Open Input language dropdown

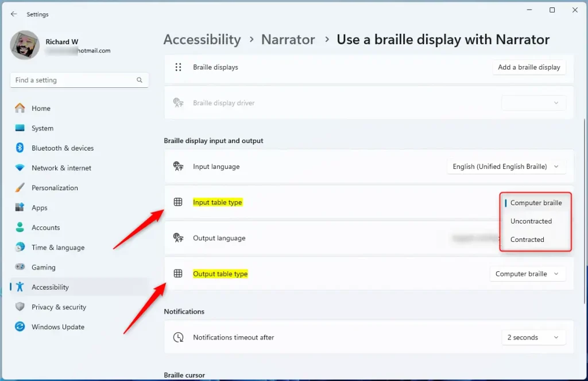click(x=505, y=167)
